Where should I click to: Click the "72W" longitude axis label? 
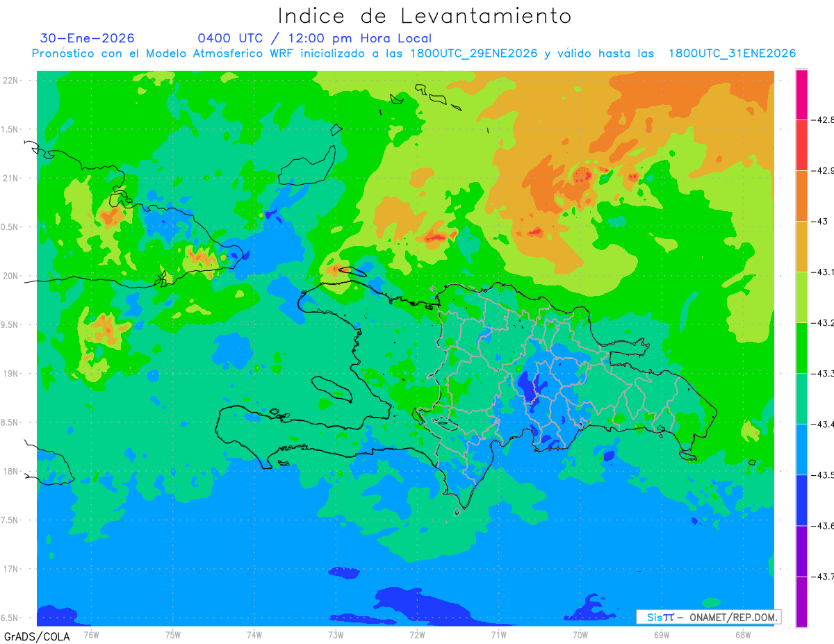click(x=417, y=635)
